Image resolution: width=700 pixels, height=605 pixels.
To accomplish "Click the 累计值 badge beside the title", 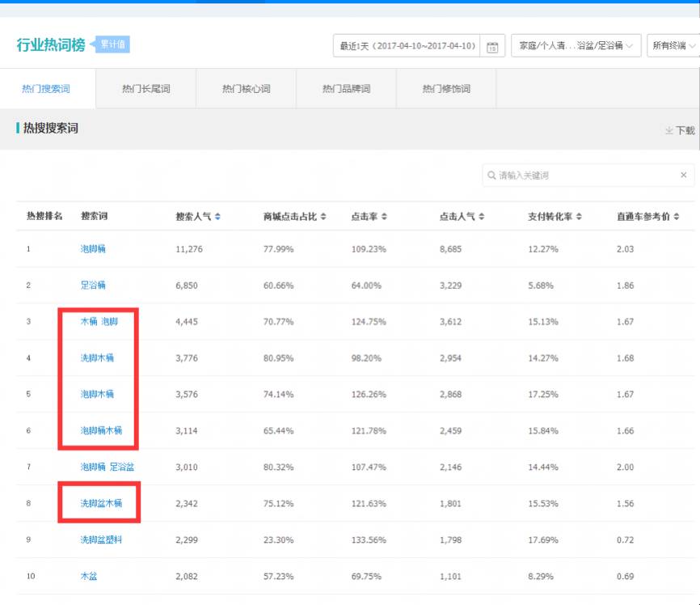I will coord(112,44).
